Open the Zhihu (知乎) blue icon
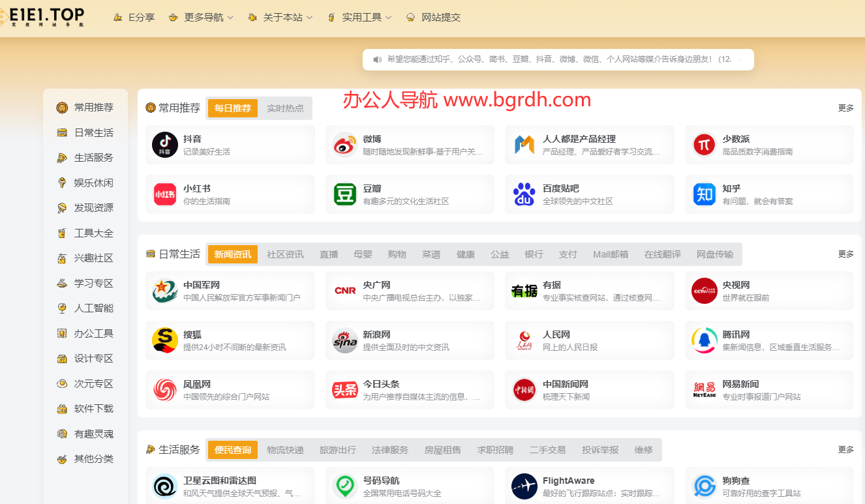 (x=704, y=194)
